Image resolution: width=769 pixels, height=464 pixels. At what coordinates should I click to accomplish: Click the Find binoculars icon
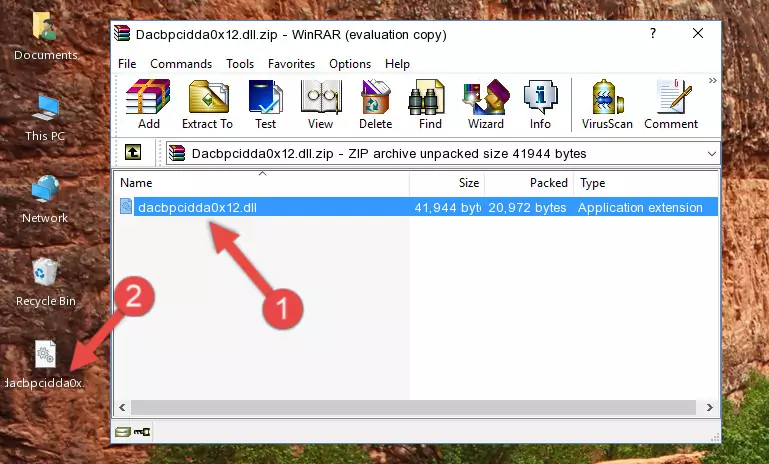[x=430, y=104]
